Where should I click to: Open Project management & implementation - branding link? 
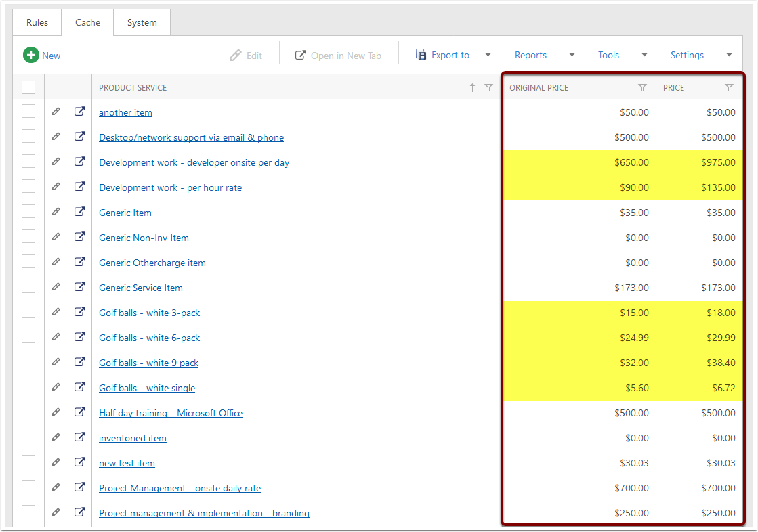[204, 513]
